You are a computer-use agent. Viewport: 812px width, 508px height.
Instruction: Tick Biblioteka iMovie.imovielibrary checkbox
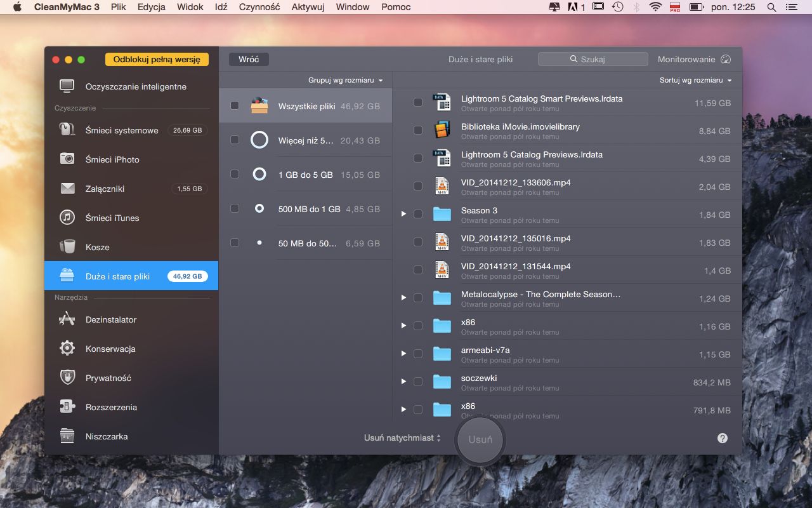click(418, 130)
